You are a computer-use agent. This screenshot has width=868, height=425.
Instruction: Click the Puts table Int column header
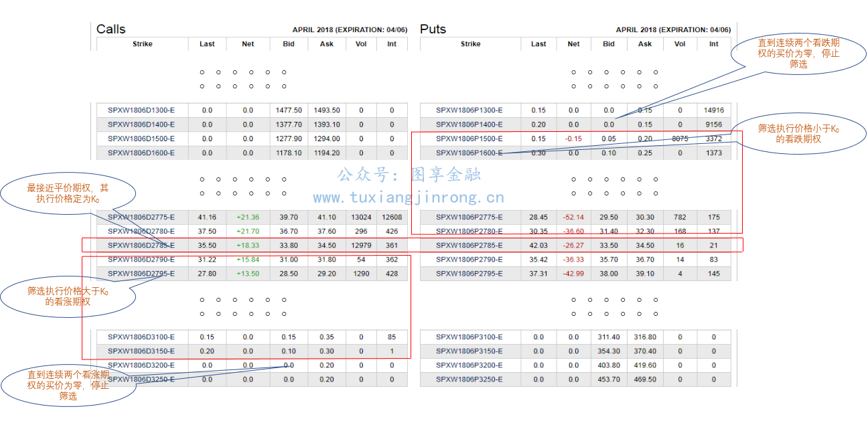[x=713, y=44]
